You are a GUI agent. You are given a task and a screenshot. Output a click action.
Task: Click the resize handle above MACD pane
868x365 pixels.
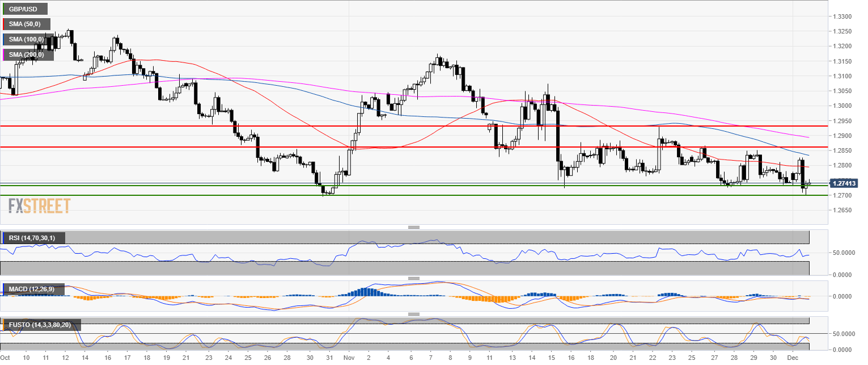[414, 278]
